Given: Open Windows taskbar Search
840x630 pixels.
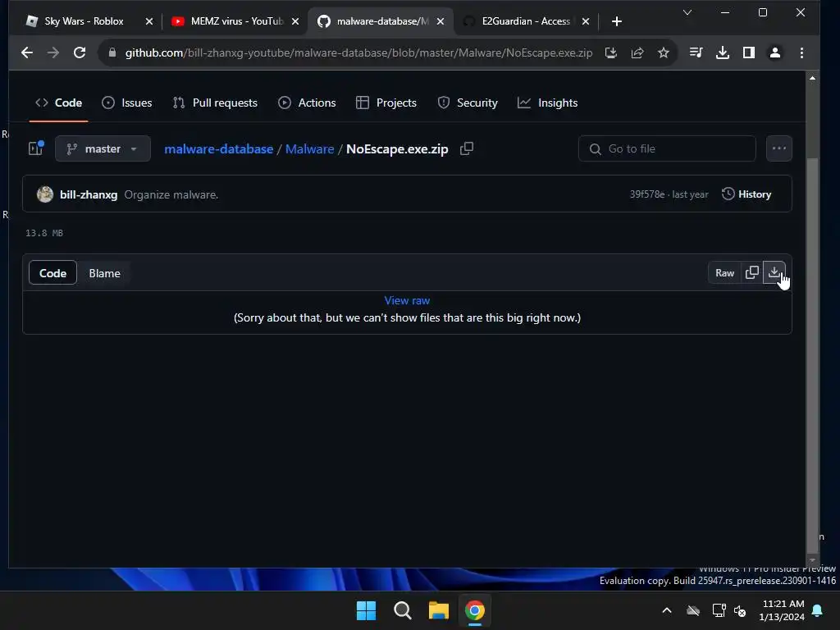Looking at the screenshot, I should click(x=402, y=610).
